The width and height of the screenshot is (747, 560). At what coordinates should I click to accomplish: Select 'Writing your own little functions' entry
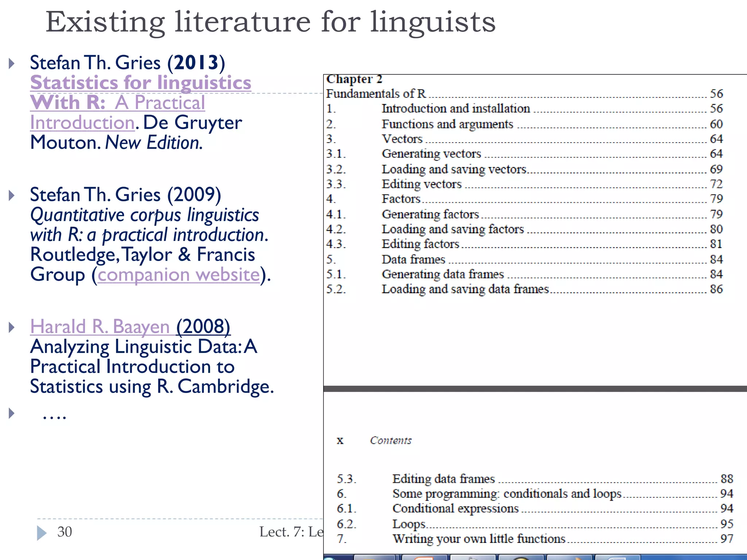(535, 539)
